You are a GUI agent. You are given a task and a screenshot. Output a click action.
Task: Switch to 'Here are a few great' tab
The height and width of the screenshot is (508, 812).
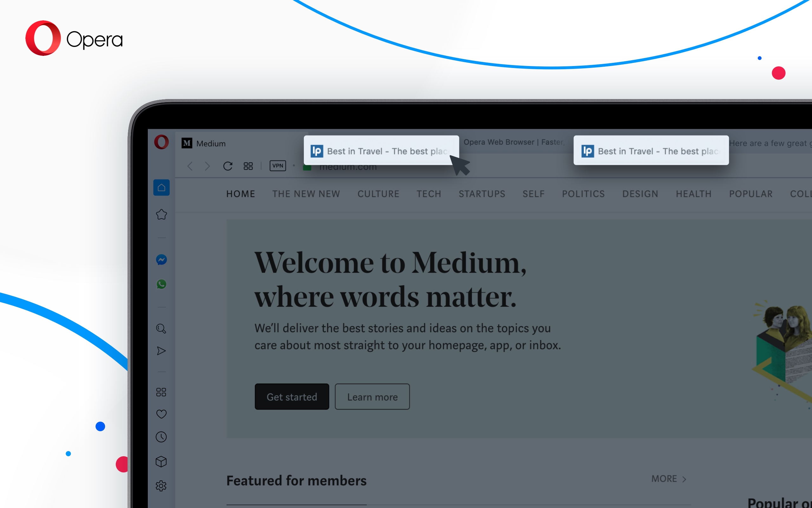click(770, 144)
